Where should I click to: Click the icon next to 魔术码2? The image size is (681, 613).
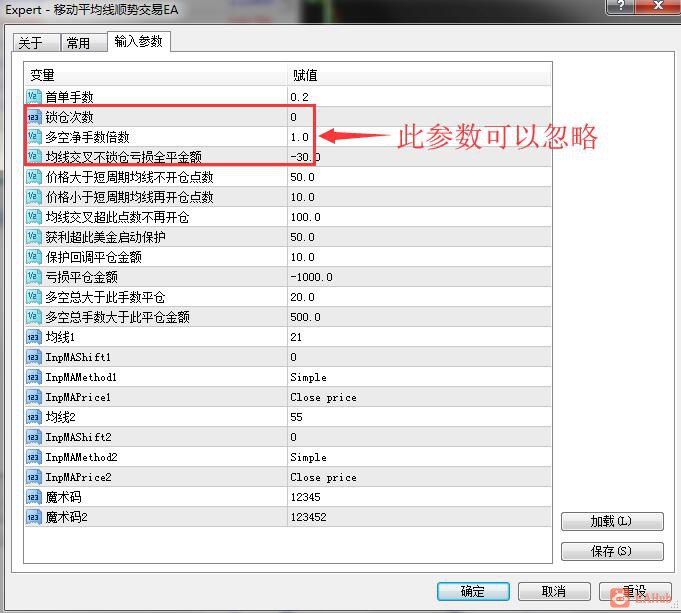[34, 517]
